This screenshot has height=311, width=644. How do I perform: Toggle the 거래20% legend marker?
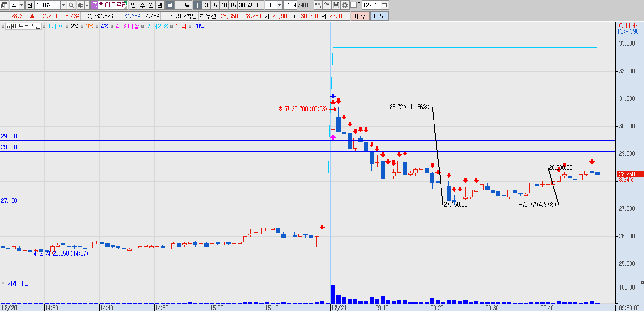tap(143, 27)
